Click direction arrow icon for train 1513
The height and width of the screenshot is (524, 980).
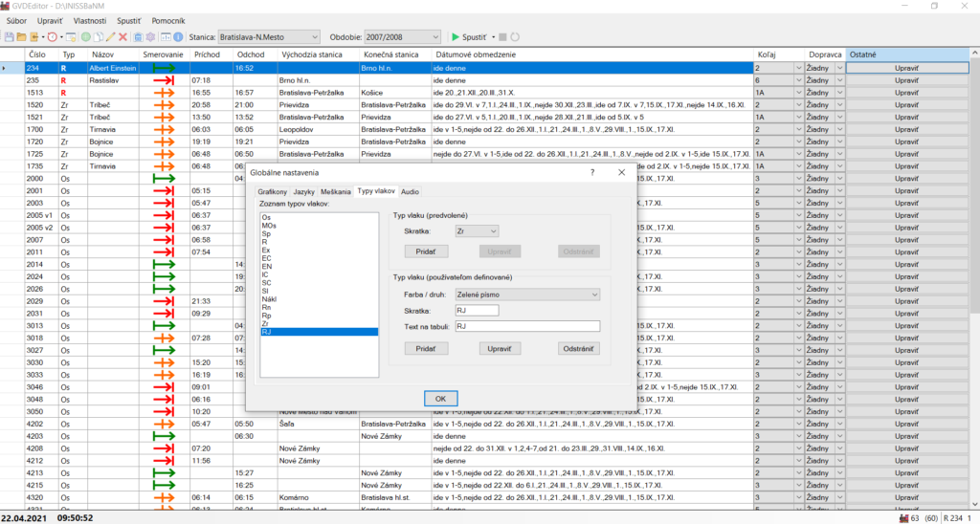coord(164,93)
